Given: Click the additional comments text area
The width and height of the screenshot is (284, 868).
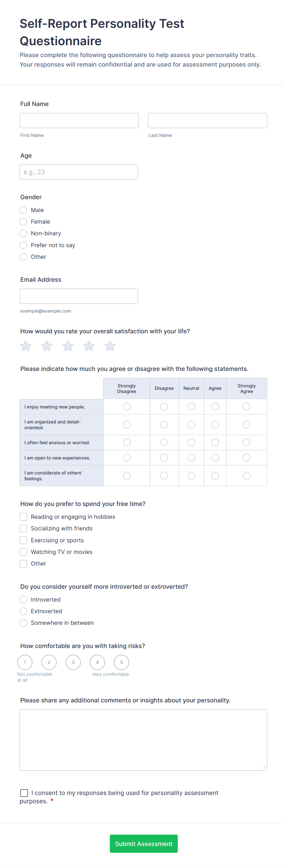Looking at the screenshot, I should click(143, 740).
